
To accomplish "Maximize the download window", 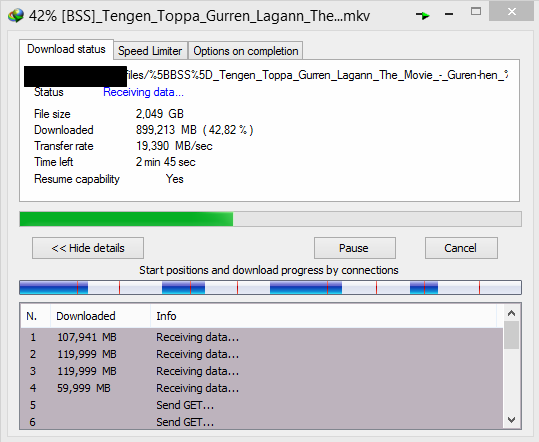I will click(476, 12).
